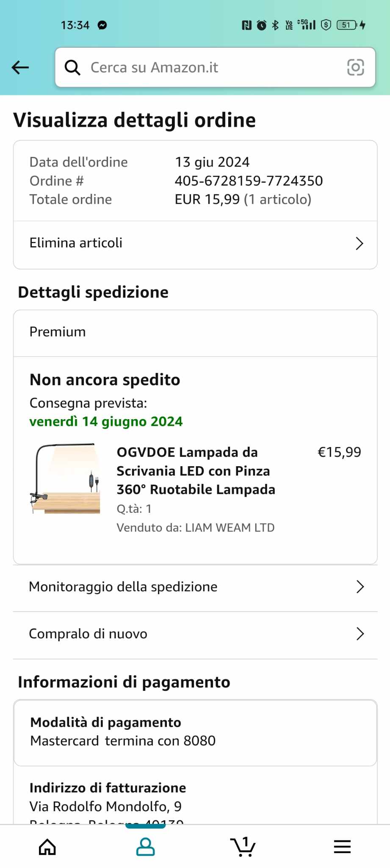Expand the Compralo di nuovo chevron
Screen dimensions: 390x868
pyautogui.click(x=360, y=634)
